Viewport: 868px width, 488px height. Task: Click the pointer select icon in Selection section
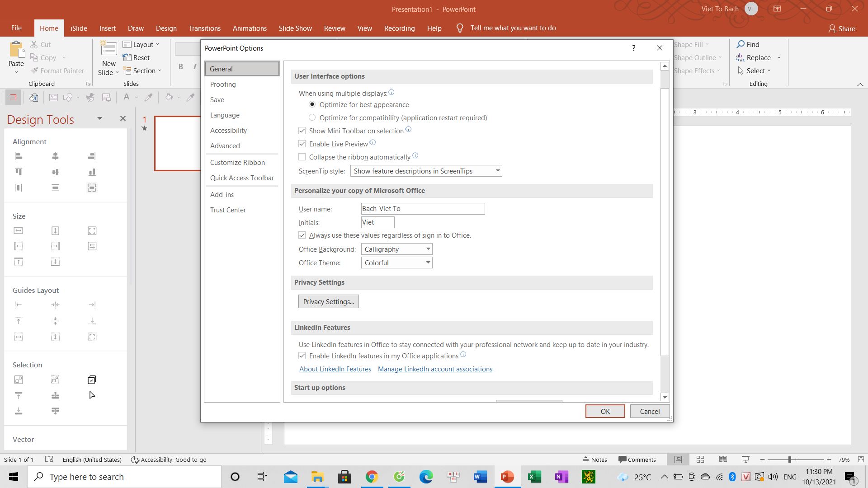point(92,395)
